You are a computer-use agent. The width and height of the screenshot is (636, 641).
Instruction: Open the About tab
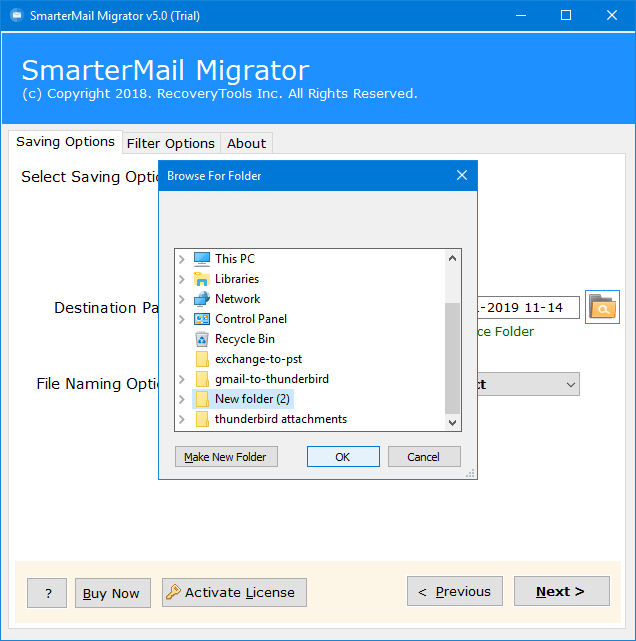[246, 143]
